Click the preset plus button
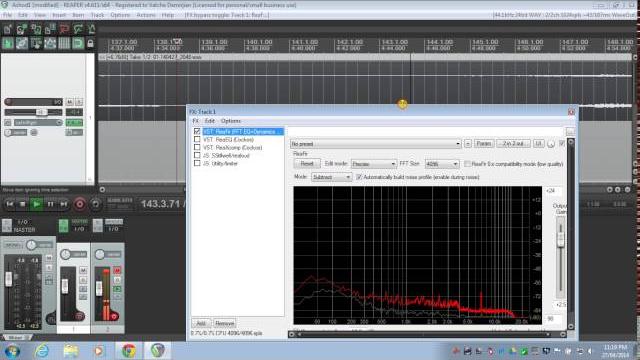Viewport: 640px width, 360px height. [x=468, y=144]
